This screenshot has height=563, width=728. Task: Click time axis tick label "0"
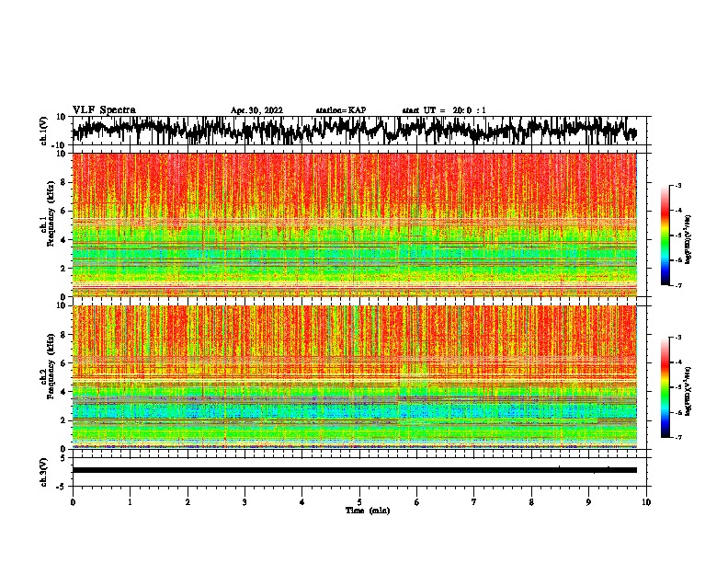pos(73,502)
